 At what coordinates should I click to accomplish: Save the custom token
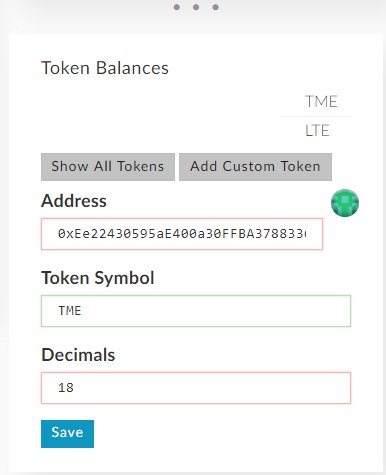(x=67, y=434)
